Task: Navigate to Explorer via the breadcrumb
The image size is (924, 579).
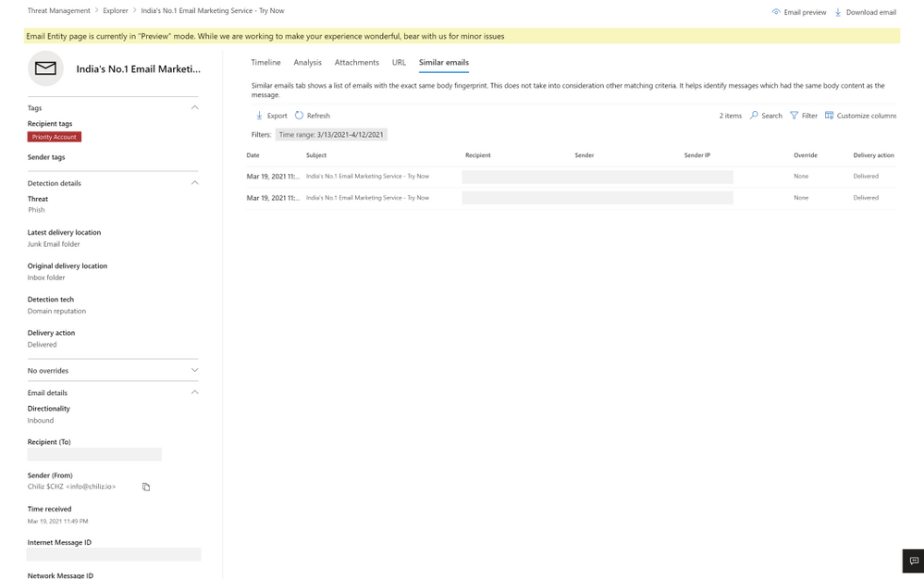Action: (x=115, y=10)
